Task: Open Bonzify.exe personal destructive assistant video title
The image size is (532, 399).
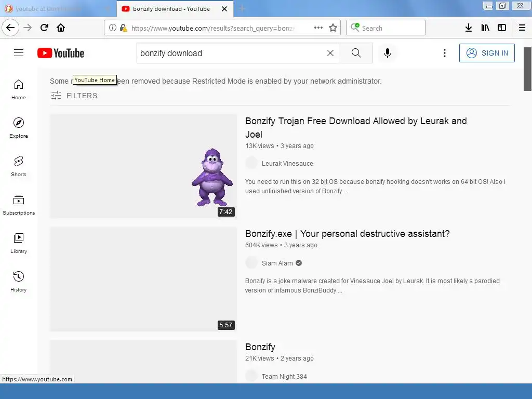Action: [347, 234]
